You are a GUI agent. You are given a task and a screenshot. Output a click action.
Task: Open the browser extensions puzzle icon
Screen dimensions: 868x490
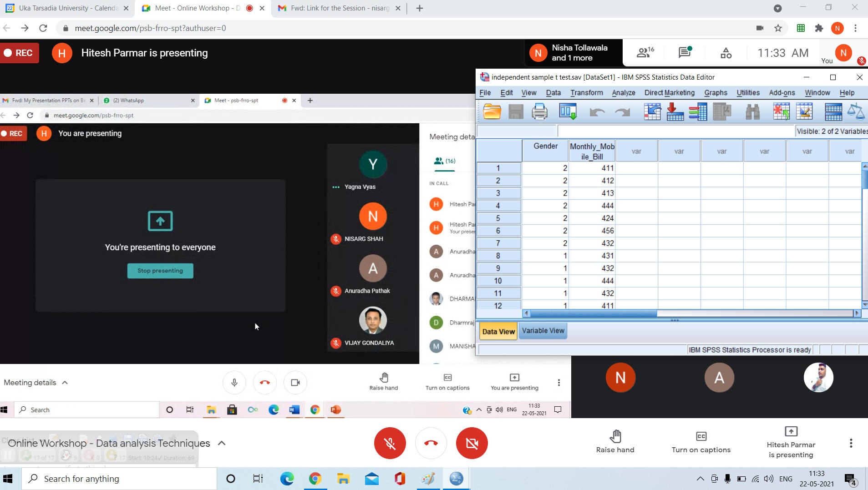point(819,28)
